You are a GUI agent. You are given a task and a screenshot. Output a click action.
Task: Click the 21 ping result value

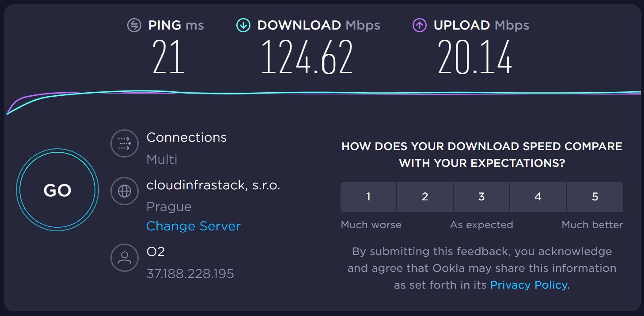(x=168, y=57)
